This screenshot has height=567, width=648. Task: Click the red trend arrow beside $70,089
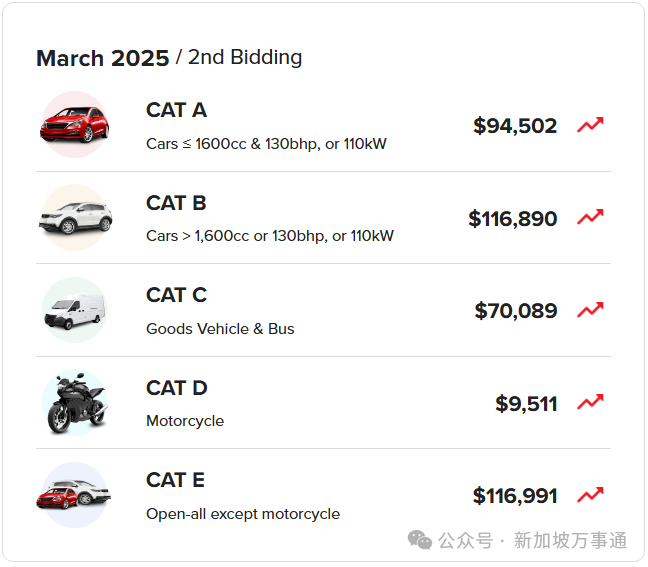[590, 310]
